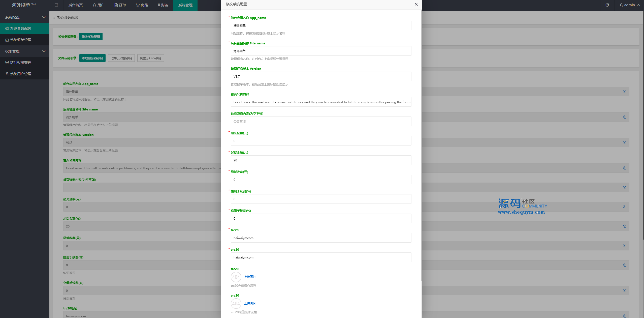Select 七牛云对象存储 storage engine
Screen dimensions: 644x318
tap(121, 58)
